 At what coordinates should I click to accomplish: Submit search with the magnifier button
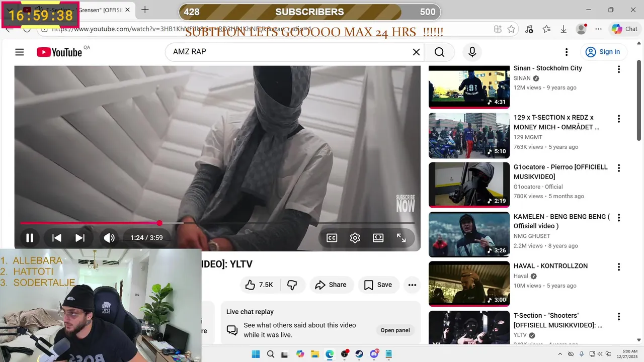coord(439,52)
